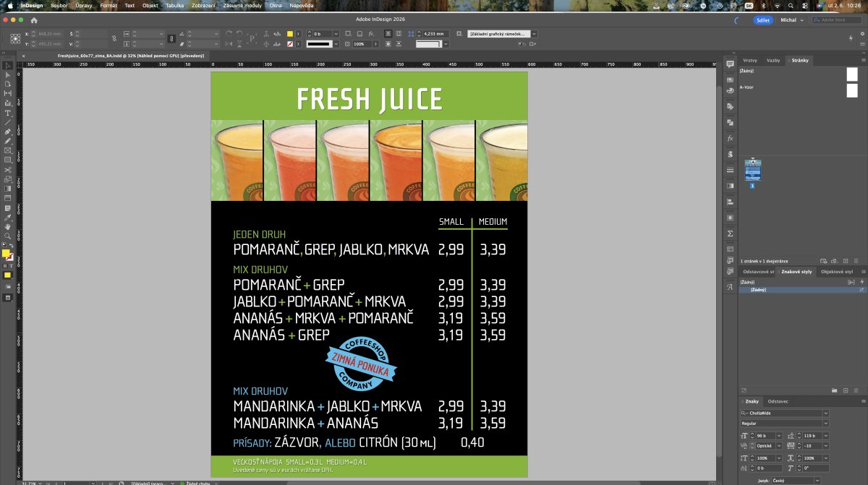This screenshot has width=868, height=485.
Task: Click the yellow fill swatch in the control bar
Action: click(290, 33)
